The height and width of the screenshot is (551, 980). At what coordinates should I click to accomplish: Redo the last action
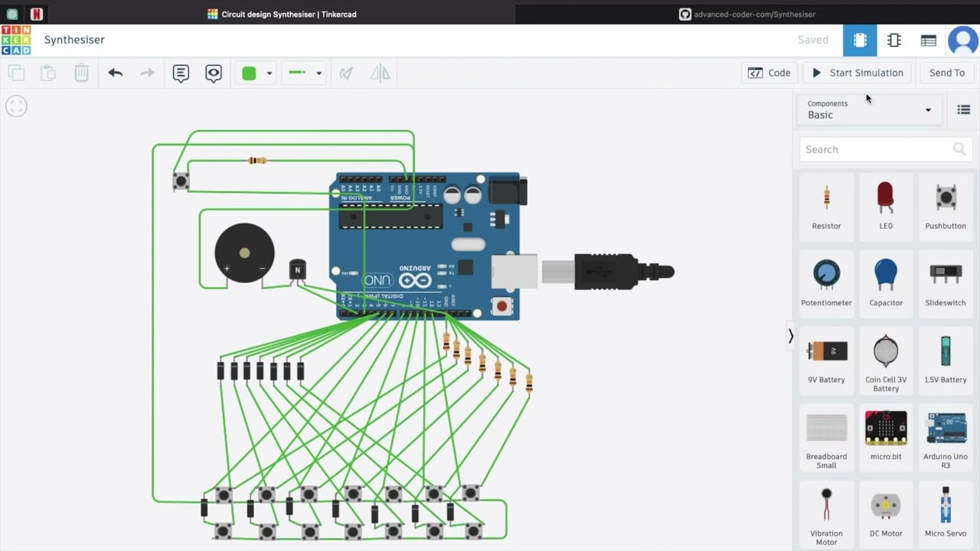tap(147, 73)
